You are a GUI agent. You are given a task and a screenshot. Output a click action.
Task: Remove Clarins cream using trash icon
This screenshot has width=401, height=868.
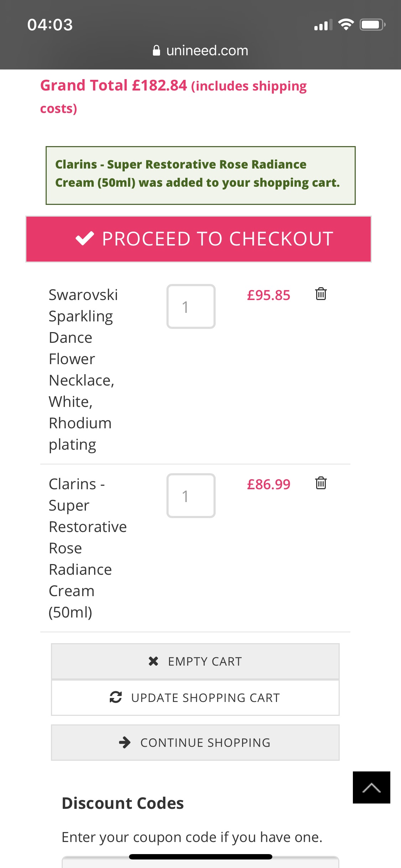click(321, 483)
